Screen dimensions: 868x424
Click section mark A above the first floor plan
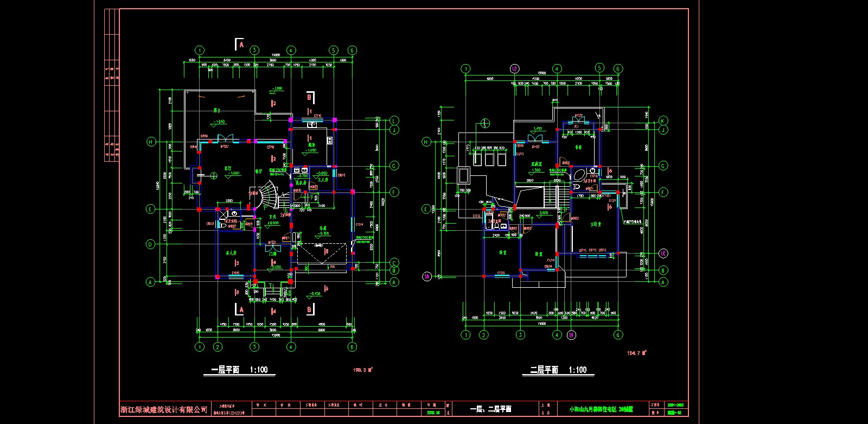pyautogui.click(x=240, y=44)
